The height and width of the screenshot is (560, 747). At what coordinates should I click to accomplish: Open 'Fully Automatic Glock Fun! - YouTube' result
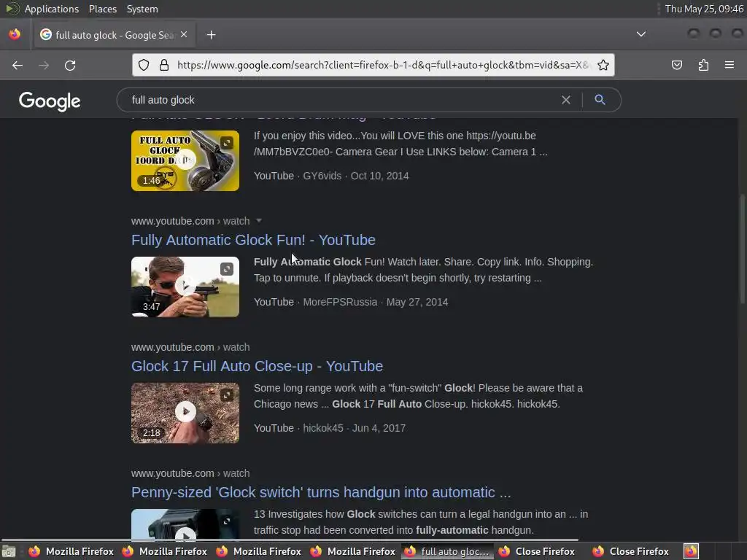253,240
